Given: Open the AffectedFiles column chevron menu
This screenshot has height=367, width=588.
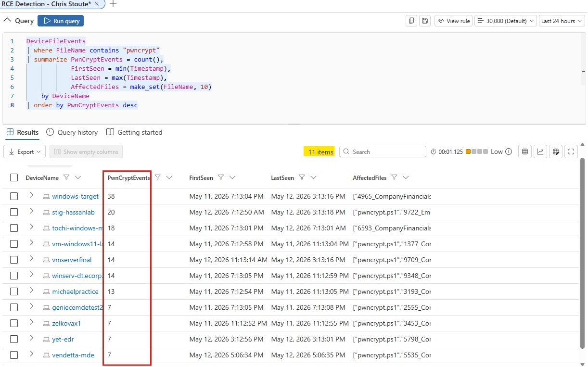Looking at the screenshot, I should [406, 177].
